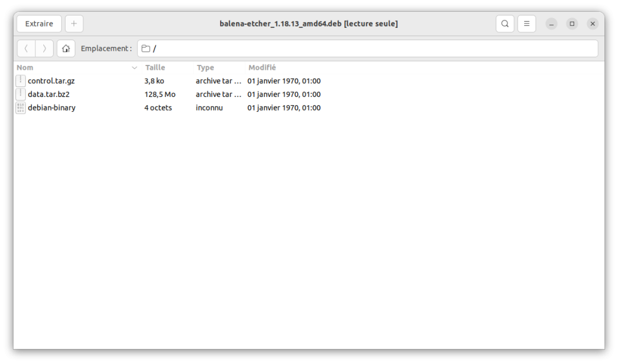Add files with the plus button
Screen dimensions: 618x364
(x=74, y=23)
